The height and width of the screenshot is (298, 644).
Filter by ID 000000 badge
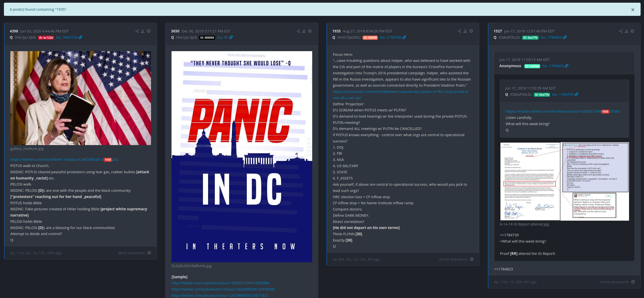[207, 38]
